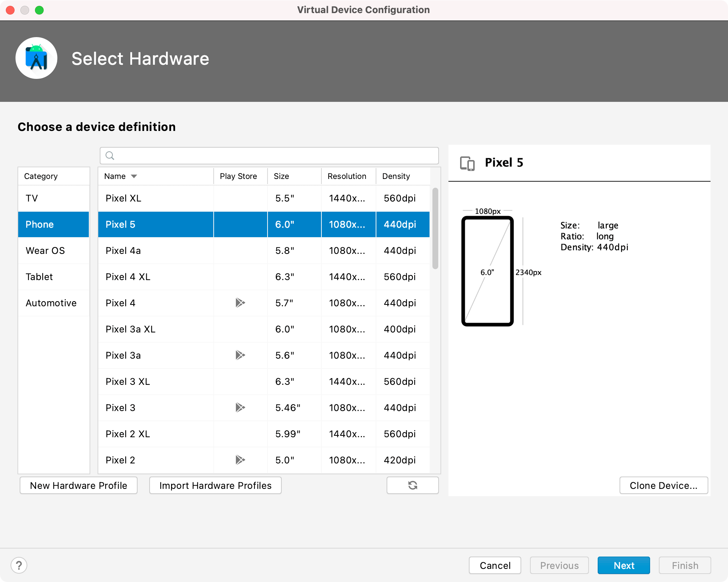
Task: Switch to the Wear OS category
Action: [45, 251]
